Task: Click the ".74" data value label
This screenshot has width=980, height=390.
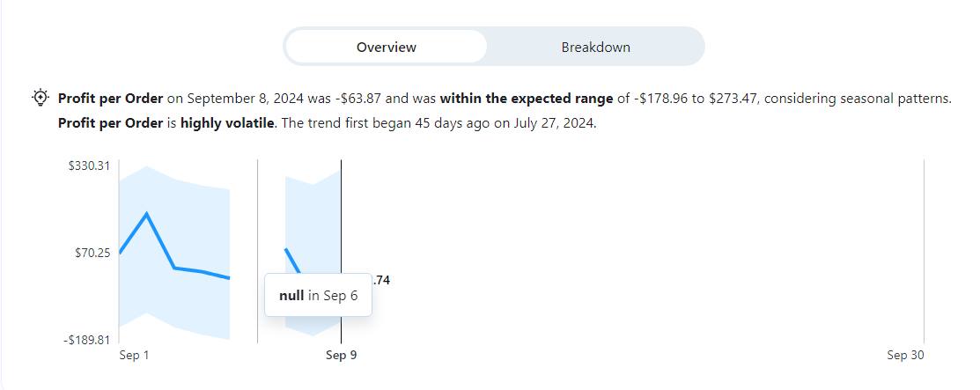Action: pos(381,280)
